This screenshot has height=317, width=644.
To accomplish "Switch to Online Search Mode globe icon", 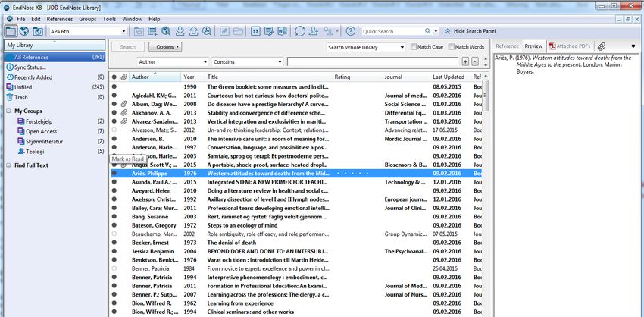I will point(24,31).
